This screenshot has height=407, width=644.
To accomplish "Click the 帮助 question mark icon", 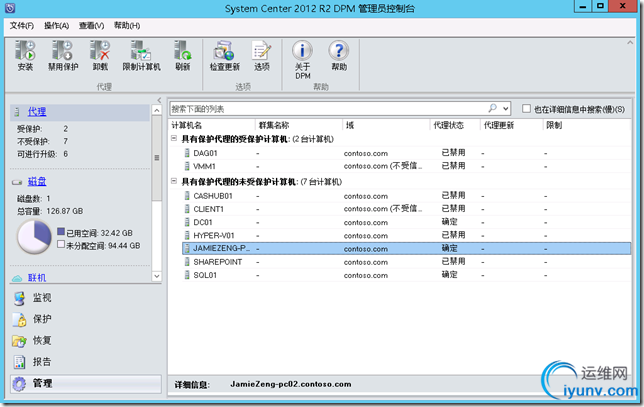I will (x=339, y=51).
